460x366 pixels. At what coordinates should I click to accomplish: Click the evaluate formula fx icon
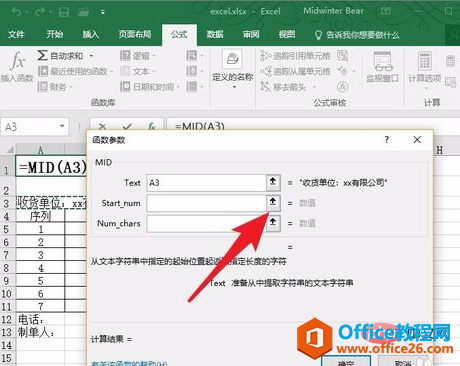pyautogui.click(x=342, y=87)
